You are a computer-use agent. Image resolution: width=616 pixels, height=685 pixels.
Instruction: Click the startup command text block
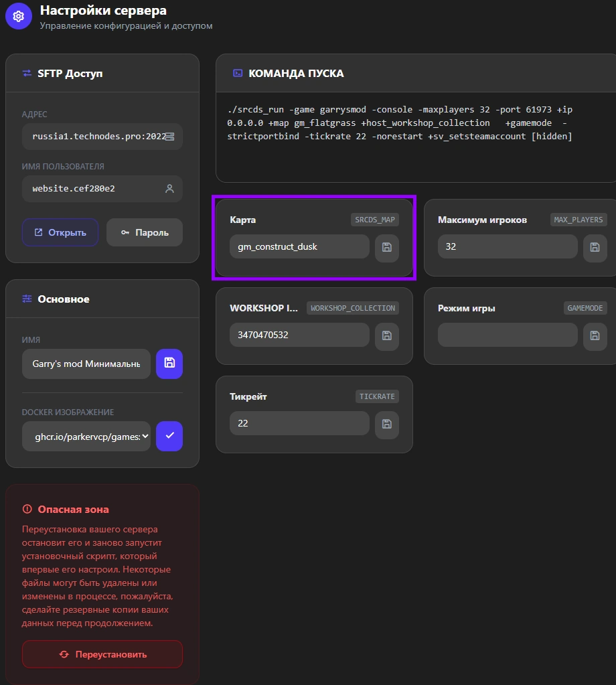click(400, 123)
